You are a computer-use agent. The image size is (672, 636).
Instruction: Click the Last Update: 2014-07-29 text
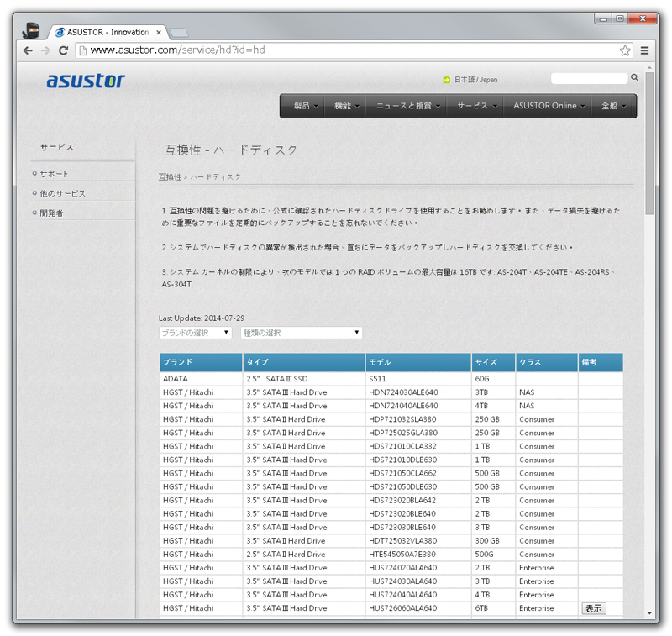tap(202, 318)
